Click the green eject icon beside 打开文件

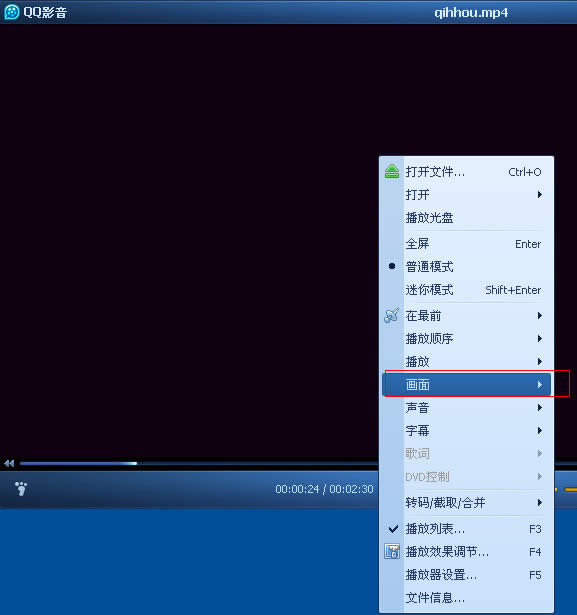coord(391,171)
